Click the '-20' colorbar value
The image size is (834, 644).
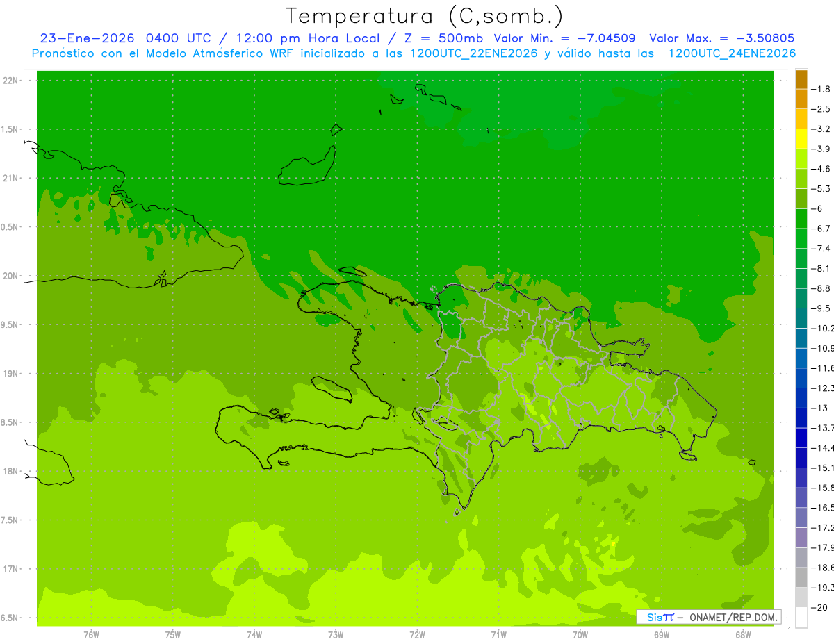819,607
